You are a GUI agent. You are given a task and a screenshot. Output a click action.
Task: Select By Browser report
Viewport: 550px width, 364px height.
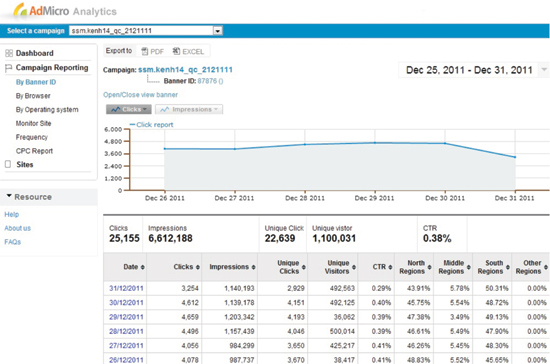[x=33, y=96]
